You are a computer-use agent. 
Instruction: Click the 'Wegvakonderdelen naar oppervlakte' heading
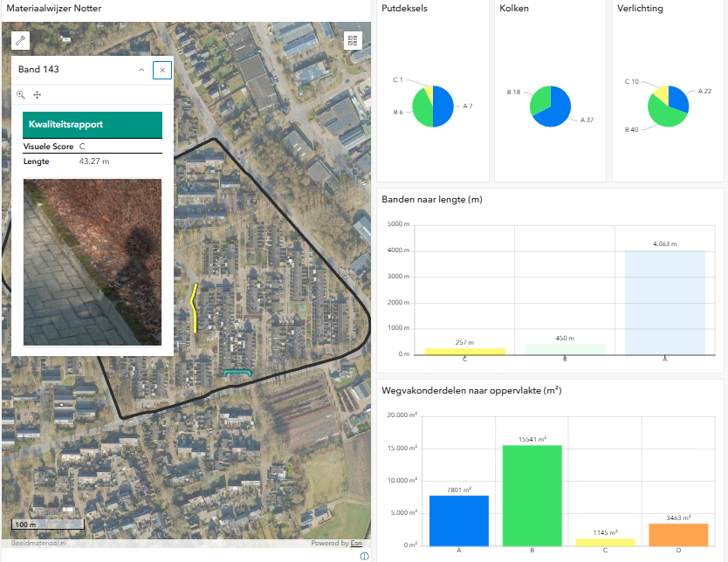pyautogui.click(x=471, y=391)
